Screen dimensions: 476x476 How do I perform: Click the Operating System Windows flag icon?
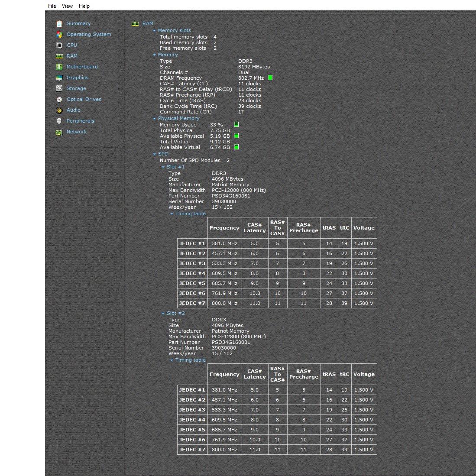coord(59,34)
